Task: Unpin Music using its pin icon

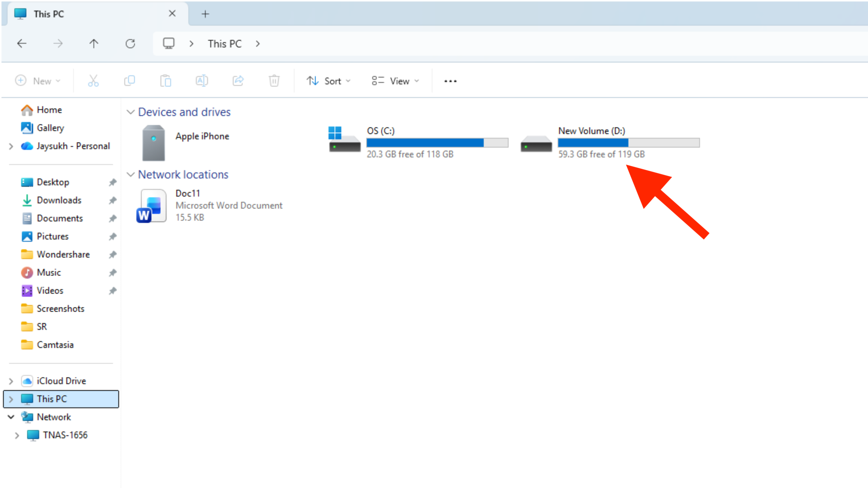Action: coord(113,273)
